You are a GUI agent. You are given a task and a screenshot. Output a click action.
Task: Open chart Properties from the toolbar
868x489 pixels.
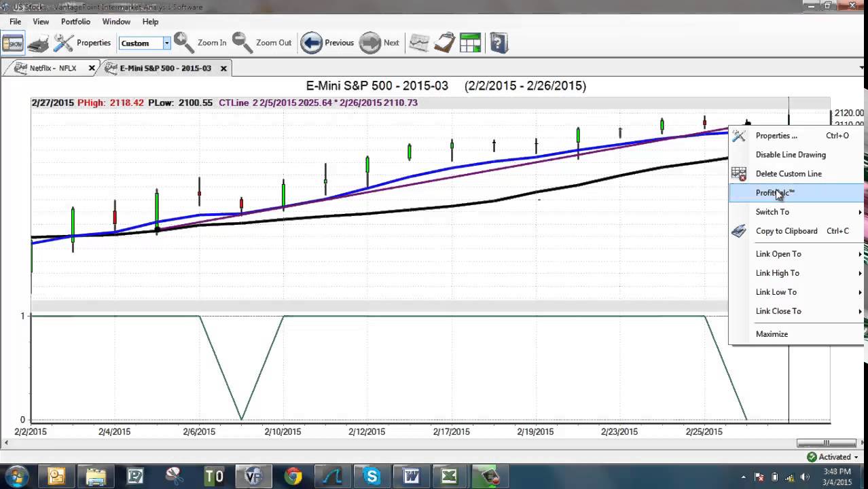[x=82, y=43]
